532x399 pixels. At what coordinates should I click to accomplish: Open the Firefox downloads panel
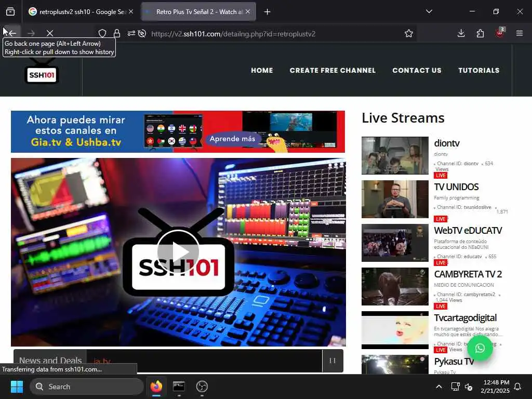pos(461,33)
